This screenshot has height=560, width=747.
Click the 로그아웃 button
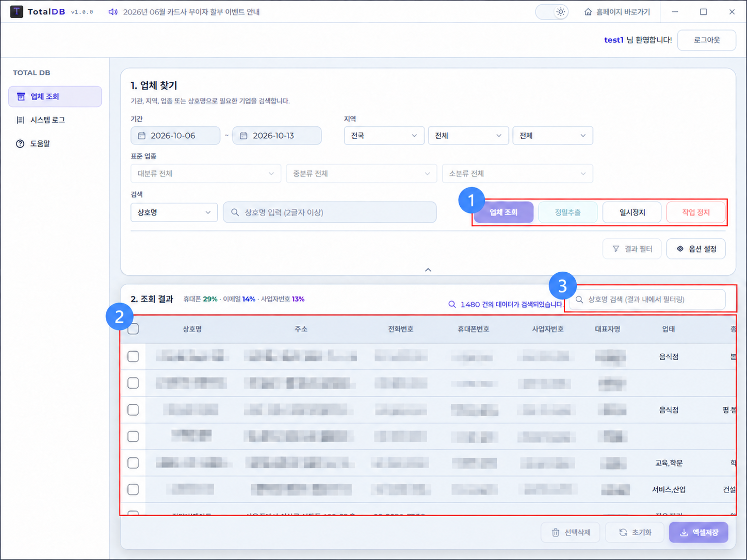tap(707, 40)
